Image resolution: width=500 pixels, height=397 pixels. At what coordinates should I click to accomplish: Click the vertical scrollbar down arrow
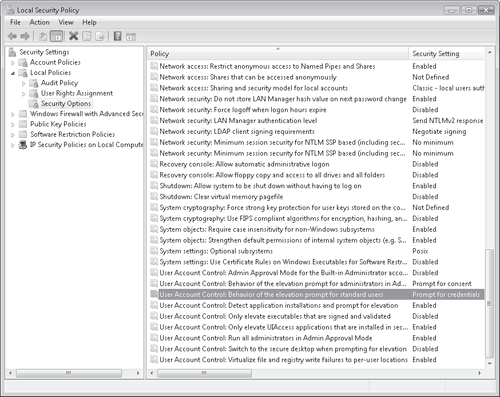coord(489,363)
